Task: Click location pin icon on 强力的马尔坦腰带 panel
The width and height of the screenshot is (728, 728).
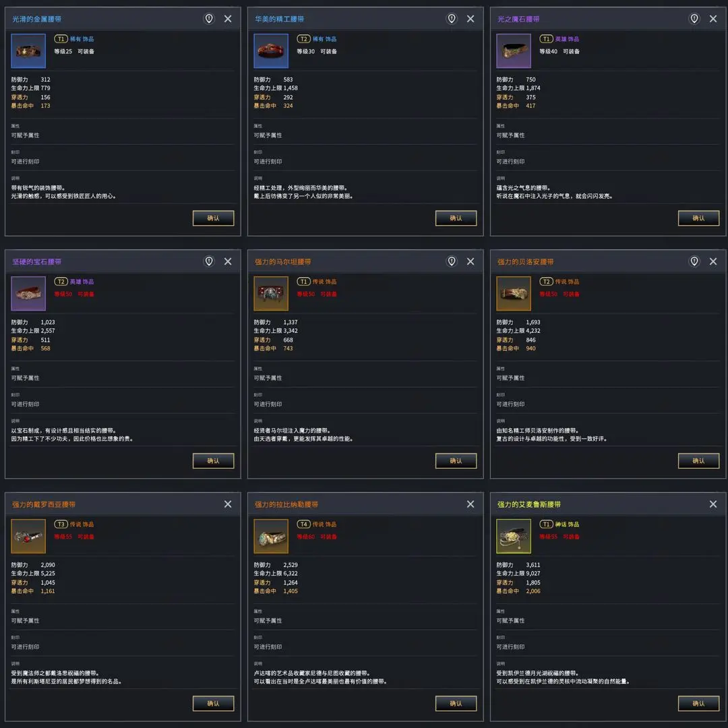Action: point(452,262)
